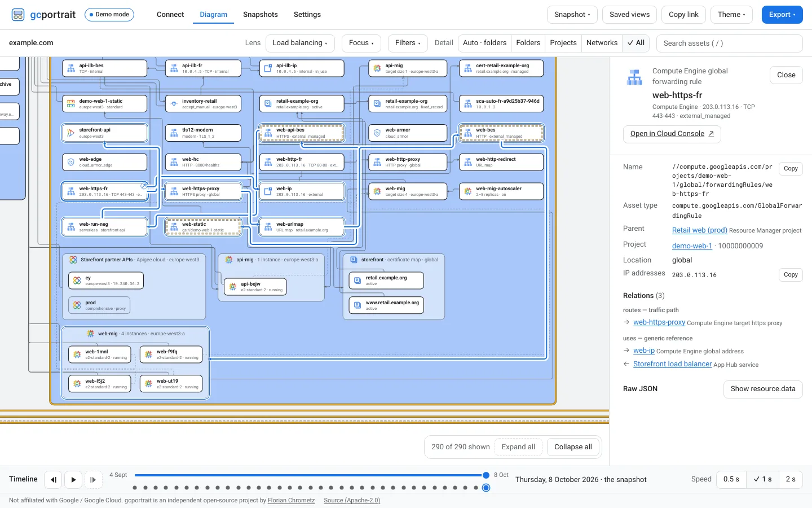812x508 pixels.
Task: Focus the Search assets field
Action: (730, 43)
